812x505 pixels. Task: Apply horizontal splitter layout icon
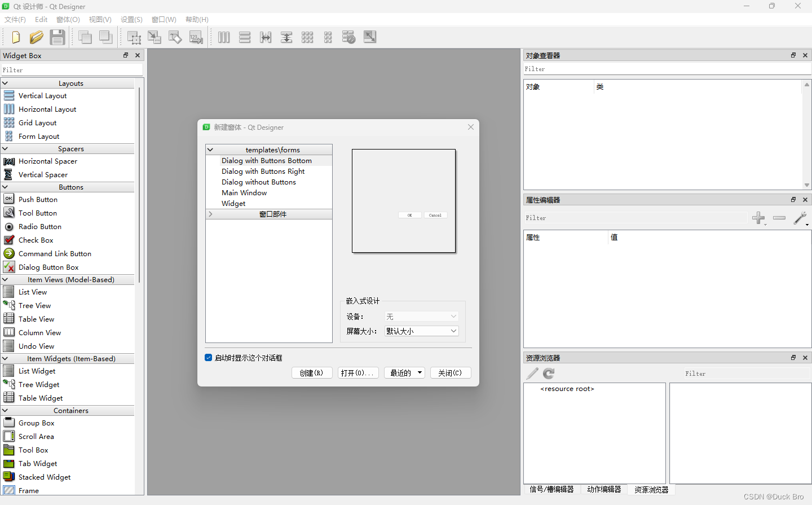coord(266,37)
